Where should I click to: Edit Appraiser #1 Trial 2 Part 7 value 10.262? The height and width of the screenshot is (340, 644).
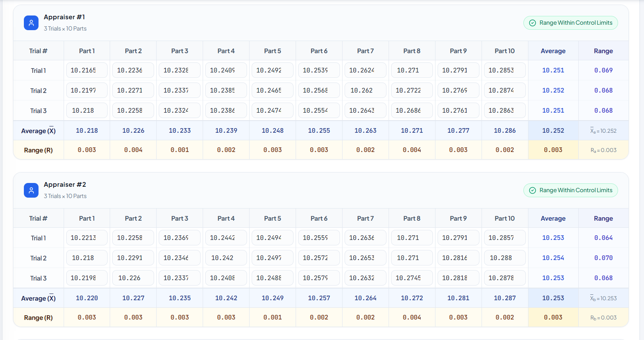[x=365, y=90]
